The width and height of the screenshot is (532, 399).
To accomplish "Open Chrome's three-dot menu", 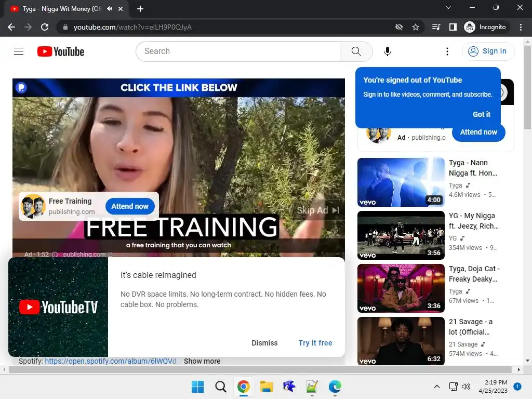I will coord(521,27).
